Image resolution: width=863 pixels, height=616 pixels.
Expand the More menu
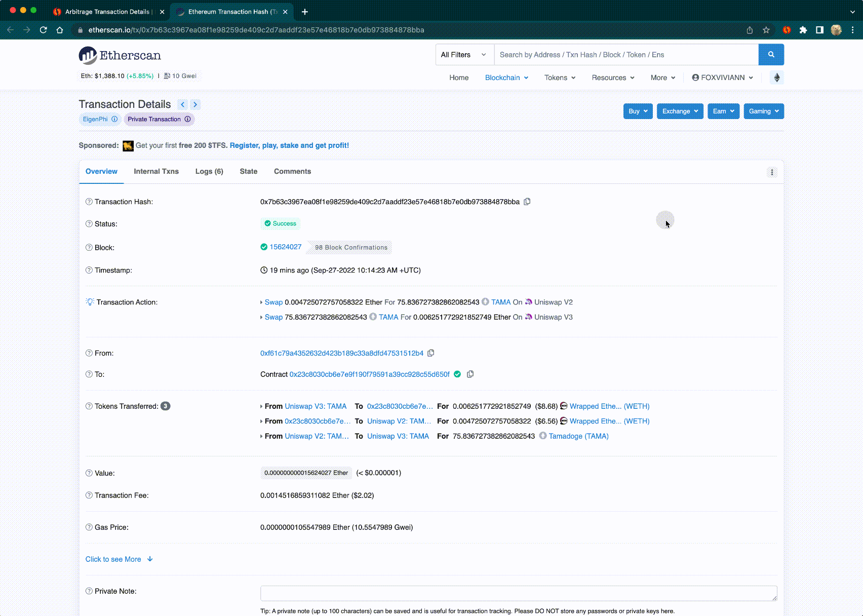(x=663, y=78)
